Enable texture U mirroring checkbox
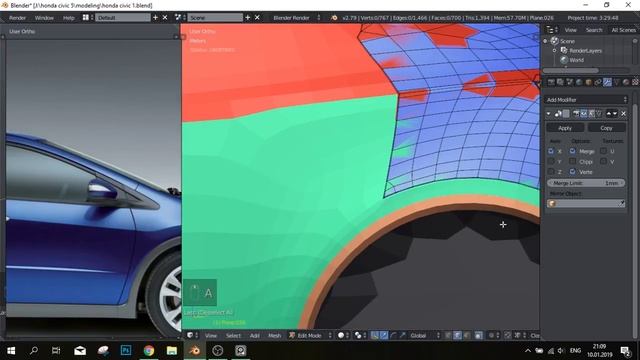The width and height of the screenshot is (640, 360). 603,151
